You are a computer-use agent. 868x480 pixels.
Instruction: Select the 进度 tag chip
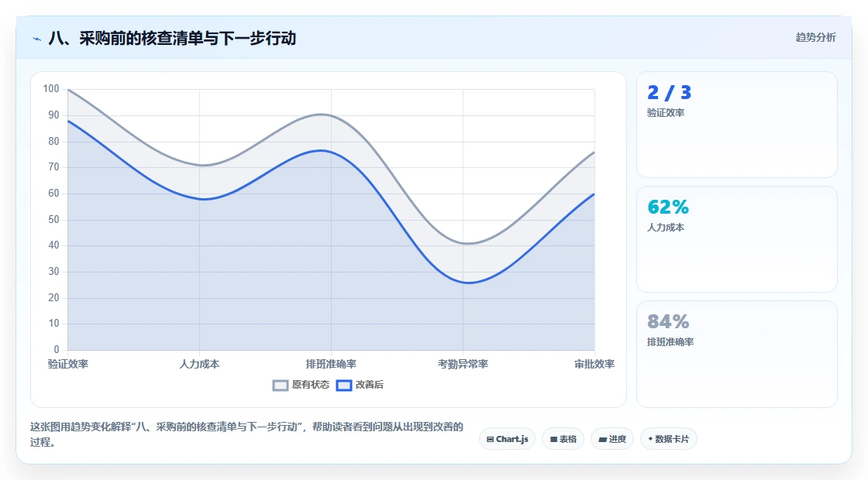click(612, 439)
